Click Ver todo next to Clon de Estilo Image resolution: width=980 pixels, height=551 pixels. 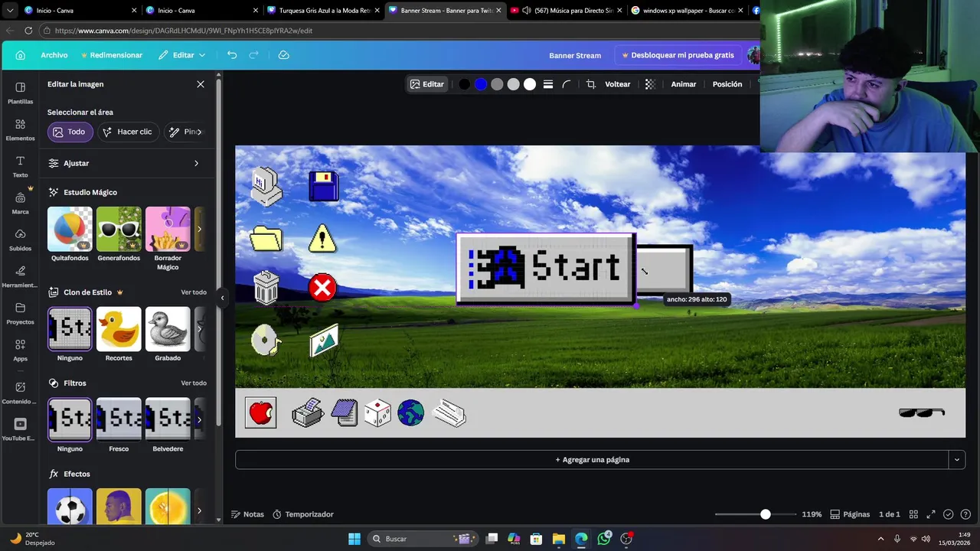click(194, 292)
